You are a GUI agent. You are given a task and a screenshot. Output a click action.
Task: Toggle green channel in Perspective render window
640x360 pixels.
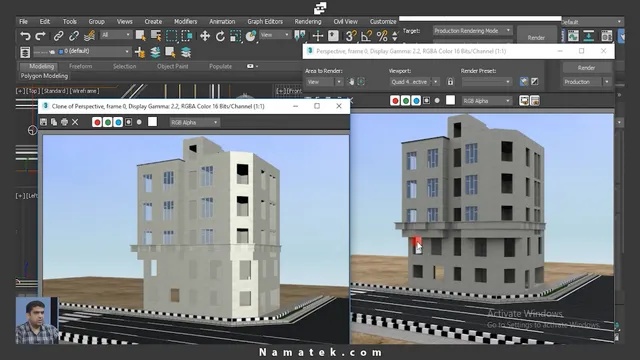(x=405, y=101)
